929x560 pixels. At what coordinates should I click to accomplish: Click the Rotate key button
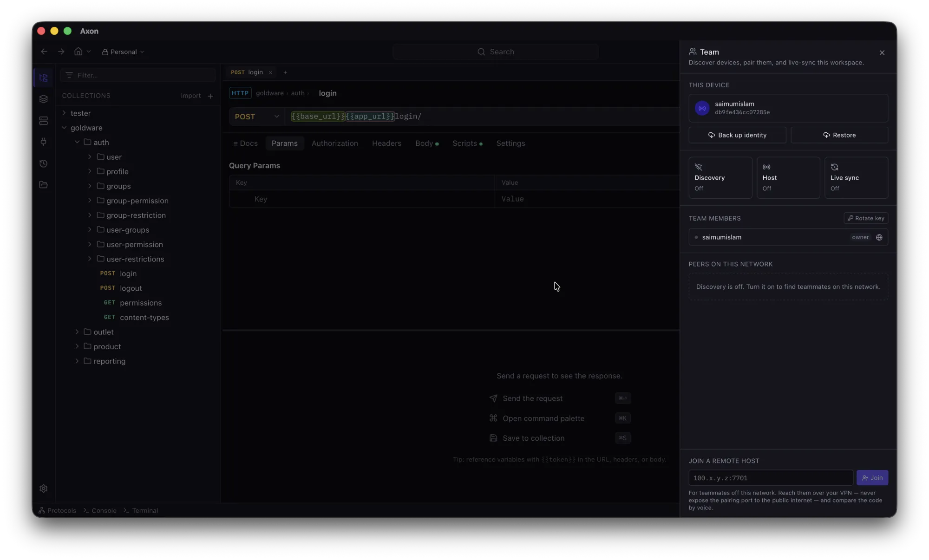point(866,218)
